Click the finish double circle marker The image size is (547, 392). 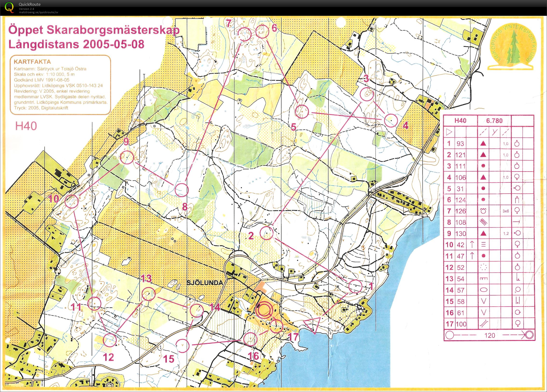264,310
